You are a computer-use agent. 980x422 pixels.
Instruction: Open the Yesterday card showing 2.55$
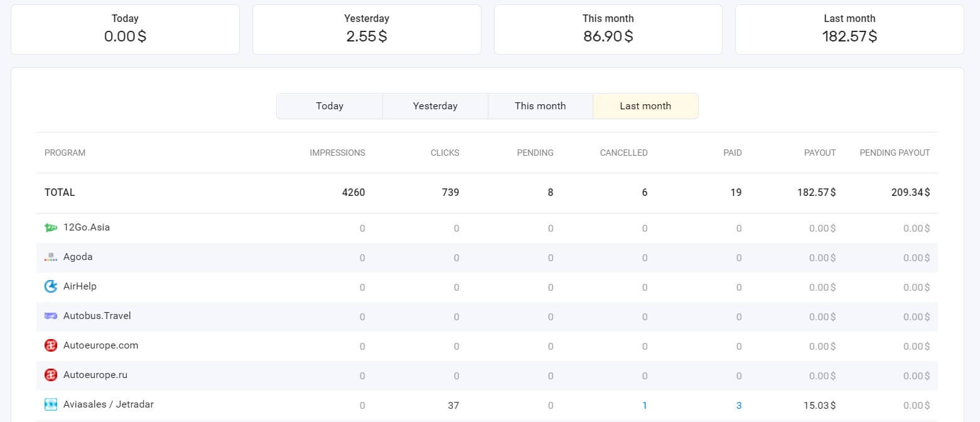[366, 28]
